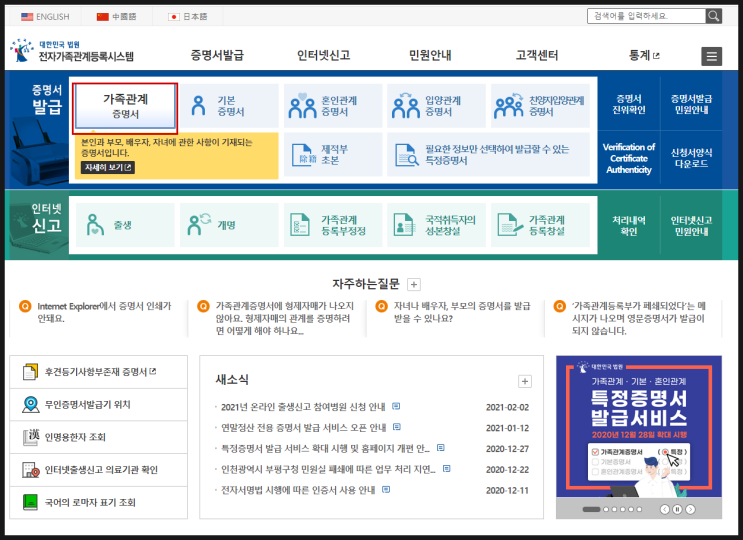The width and height of the screenshot is (743, 540).
Task: Click 인터넷출생신고 의료기관 확인 icon
Action: coord(31,470)
